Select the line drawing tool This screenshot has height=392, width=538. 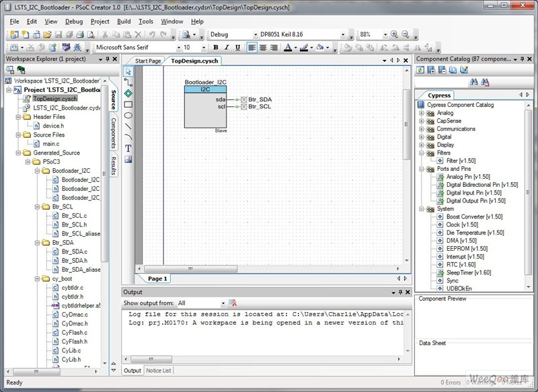coord(128,126)
